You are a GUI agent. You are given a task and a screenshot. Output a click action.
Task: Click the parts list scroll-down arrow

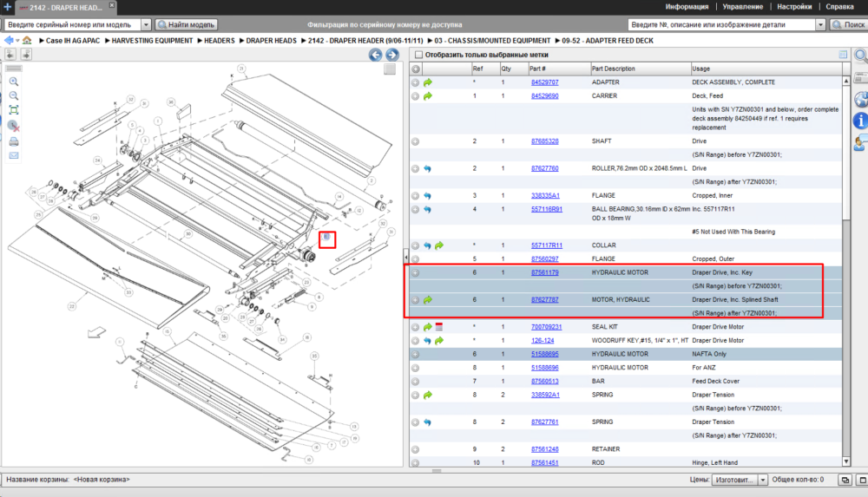coord(845,461)
